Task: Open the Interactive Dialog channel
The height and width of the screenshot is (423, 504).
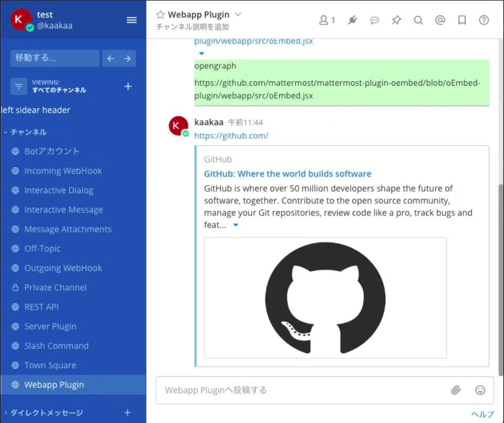Action: (73, 190)
